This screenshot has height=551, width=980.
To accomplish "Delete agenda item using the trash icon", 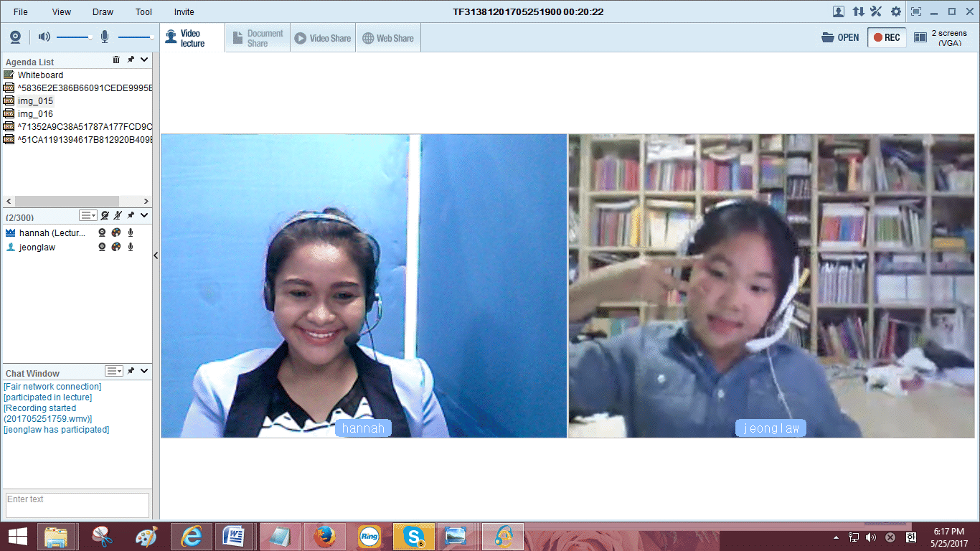I will coord(116,60).
